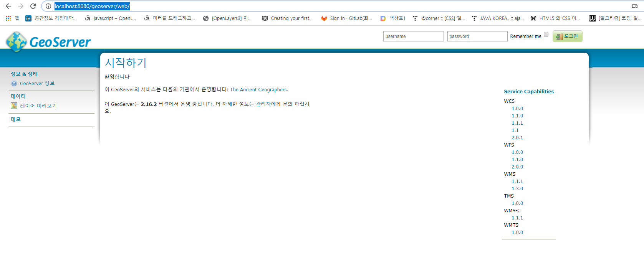Open the Sign in · GitLab bookmark
This screenshot has width=644, height=259.
(x=346, y=18)
